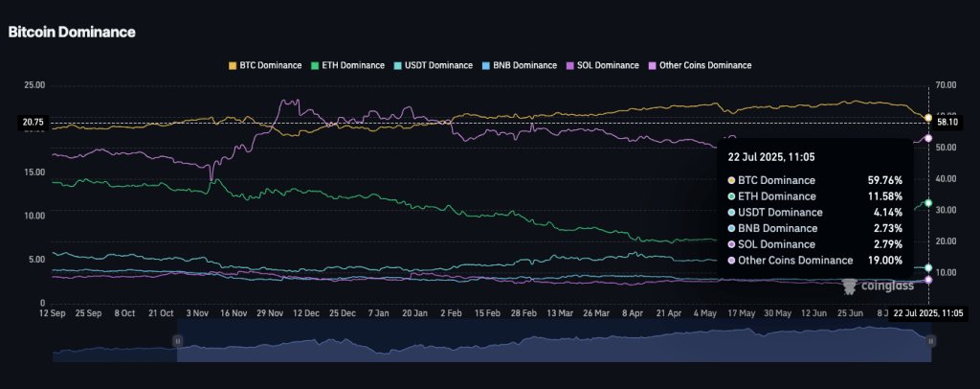The image size is (980, 389).
Task: Click the 2 Feb date on x-axis
Action: point(449,313)
